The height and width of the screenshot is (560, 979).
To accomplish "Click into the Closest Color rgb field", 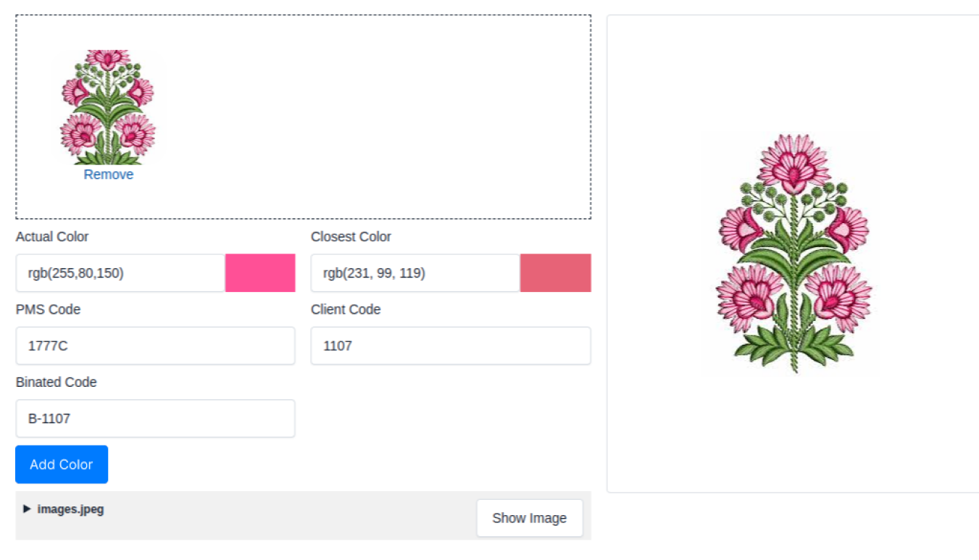I will click(415, 273).
